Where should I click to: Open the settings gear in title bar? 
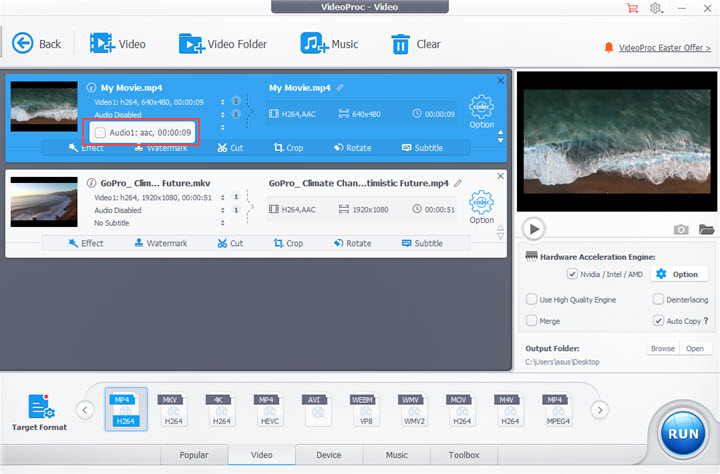[656, 8]
